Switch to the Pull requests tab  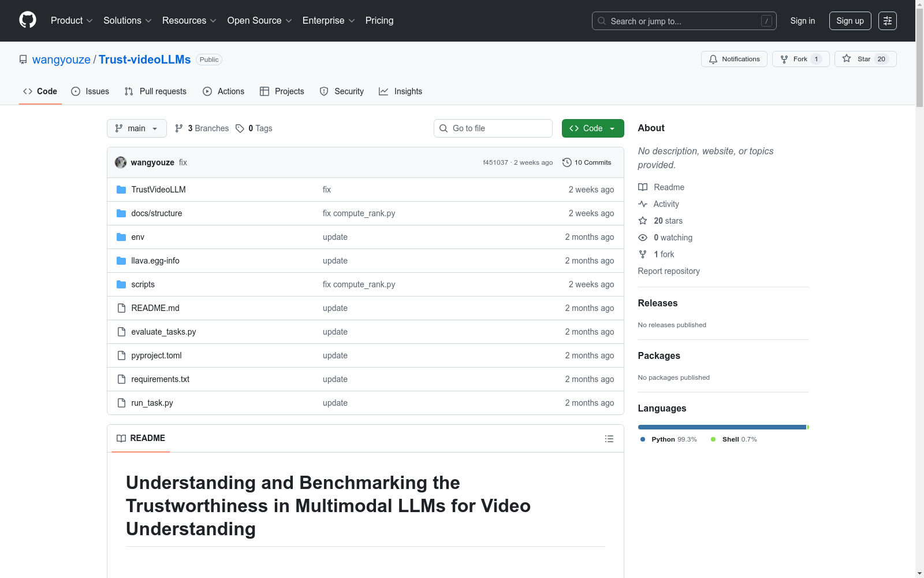pos(155,91)
